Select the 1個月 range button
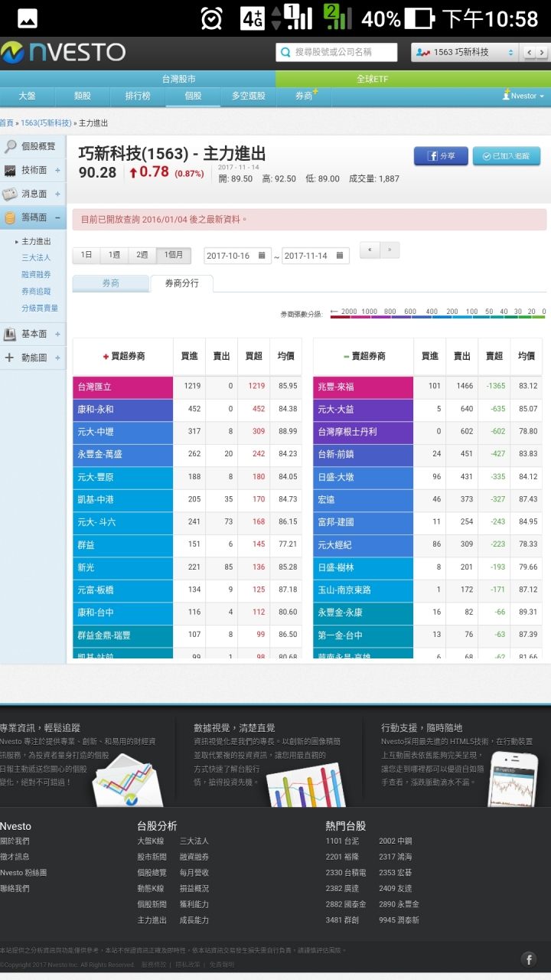This screenshot has height=980, width=551. [x=174, y=255]
